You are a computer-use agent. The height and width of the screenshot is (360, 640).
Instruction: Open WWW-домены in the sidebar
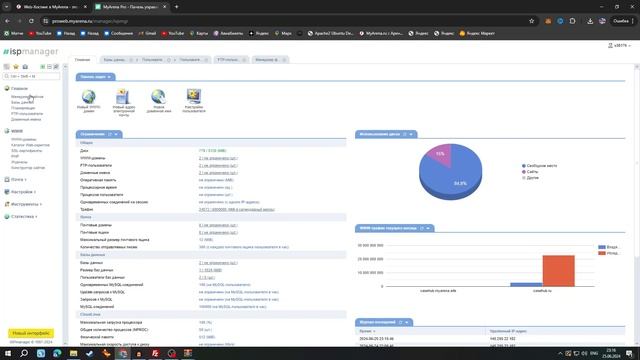tap(24, 140)
